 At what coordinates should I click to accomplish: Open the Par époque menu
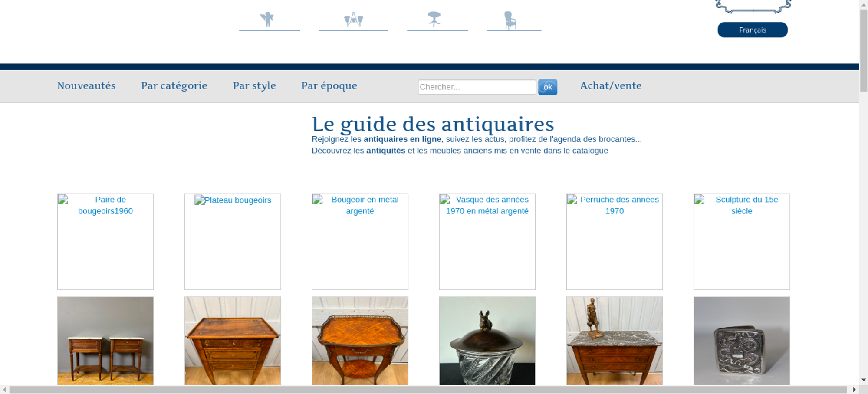[x=329, y=86]
